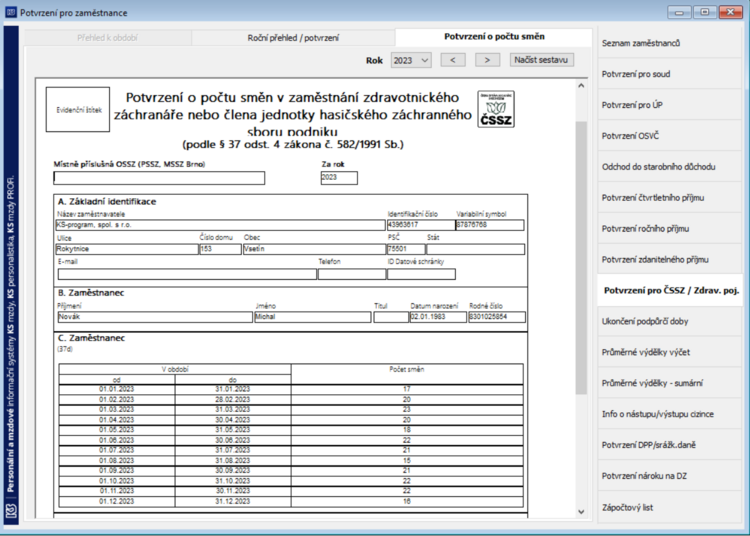Click the 28.02.2023 end date cell
The width and height of the screenshot is (750, 536).
tap(233, 399)
